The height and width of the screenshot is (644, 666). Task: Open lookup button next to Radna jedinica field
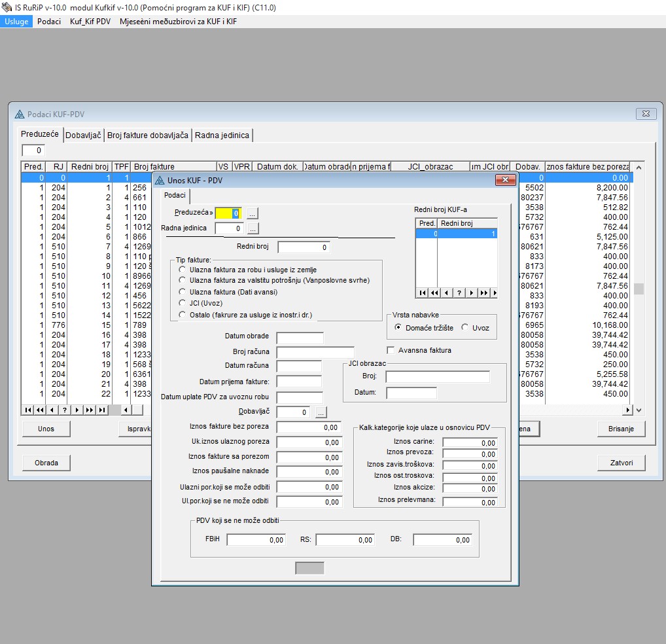(253, 228)
